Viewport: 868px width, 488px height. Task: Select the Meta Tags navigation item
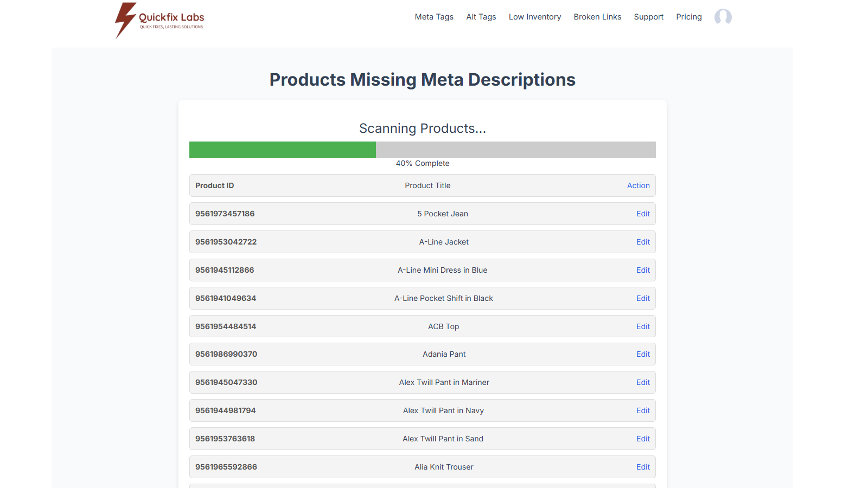coord(434,17)
